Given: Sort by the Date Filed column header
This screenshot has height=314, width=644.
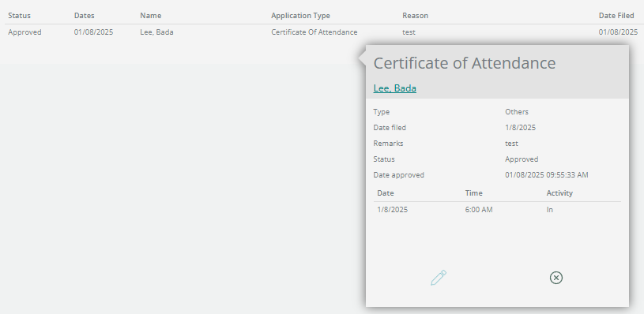Looking at the screenshot, I should click(x=616, y=16).
